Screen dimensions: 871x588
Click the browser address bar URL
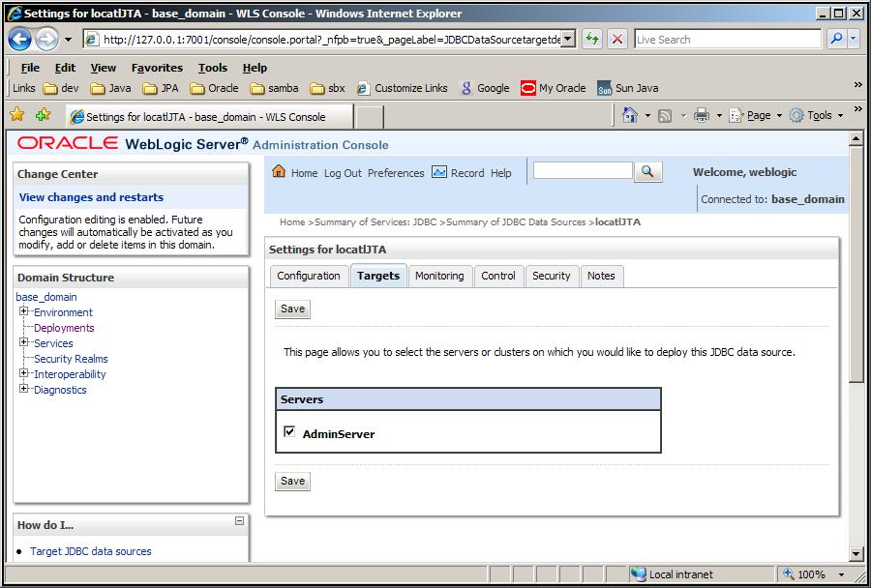tap(332, 40)
